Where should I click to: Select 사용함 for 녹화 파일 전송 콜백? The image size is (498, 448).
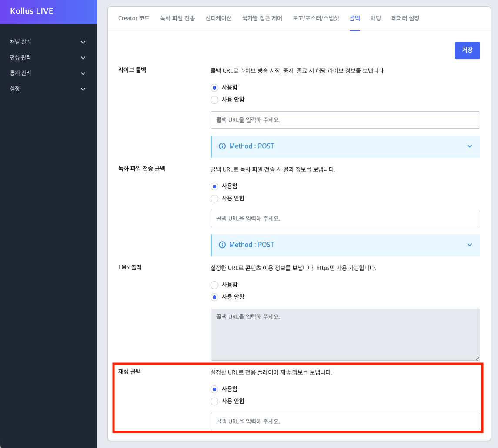[214, 186]
